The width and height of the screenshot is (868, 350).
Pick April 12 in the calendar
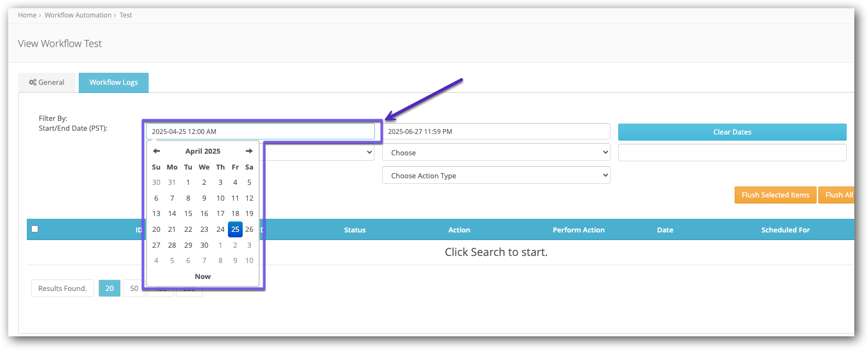click(249, 198)
